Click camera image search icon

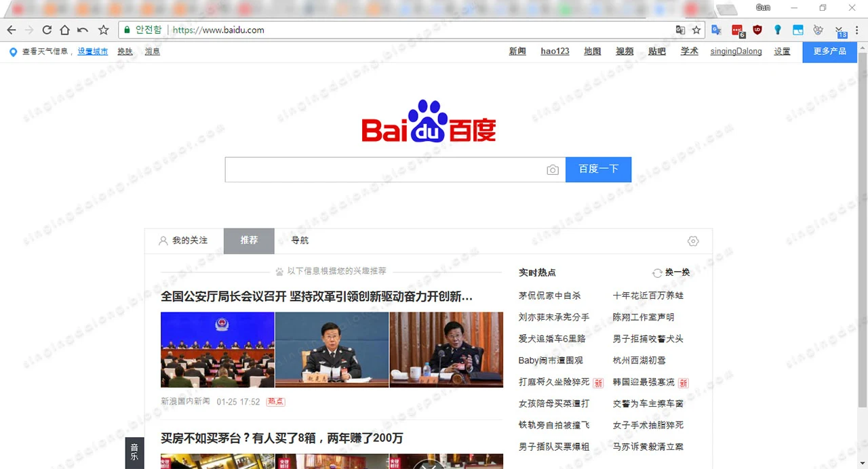553,169
